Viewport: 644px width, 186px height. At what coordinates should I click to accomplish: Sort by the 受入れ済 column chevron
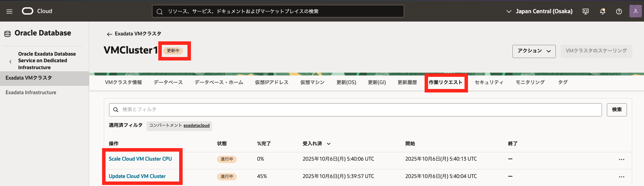click(x=328, y=144)
